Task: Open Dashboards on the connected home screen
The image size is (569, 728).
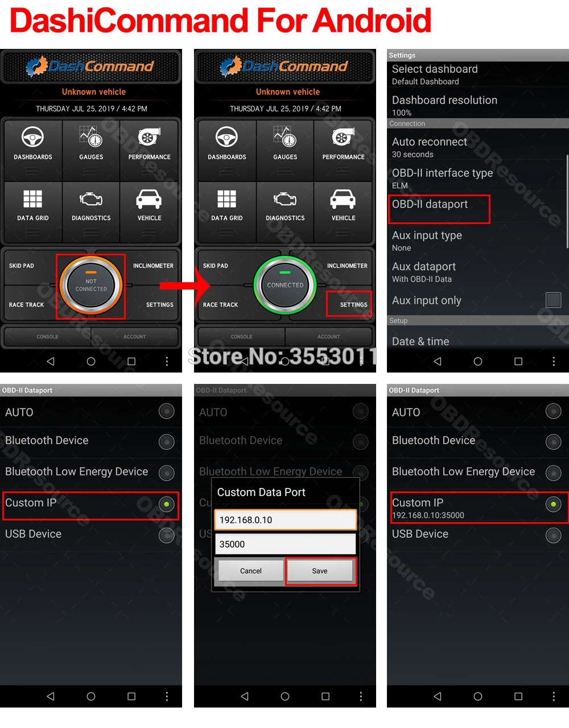Action: coord(227,151)
